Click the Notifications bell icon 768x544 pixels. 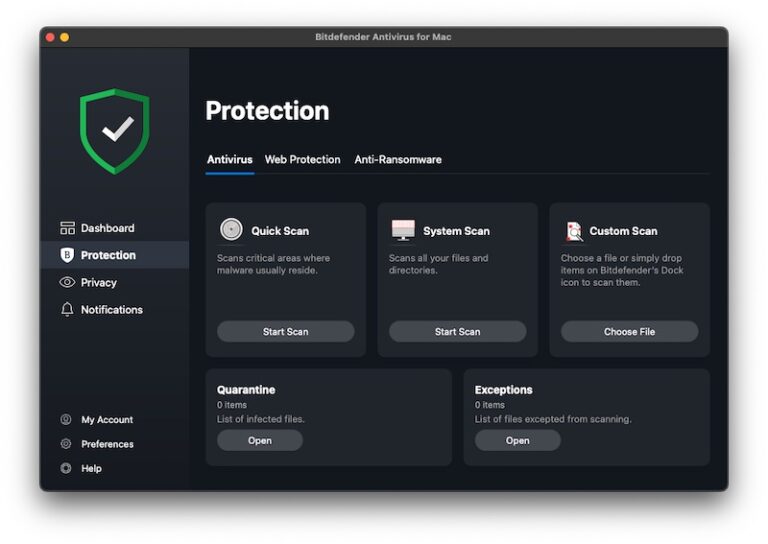tap(67, 310)
